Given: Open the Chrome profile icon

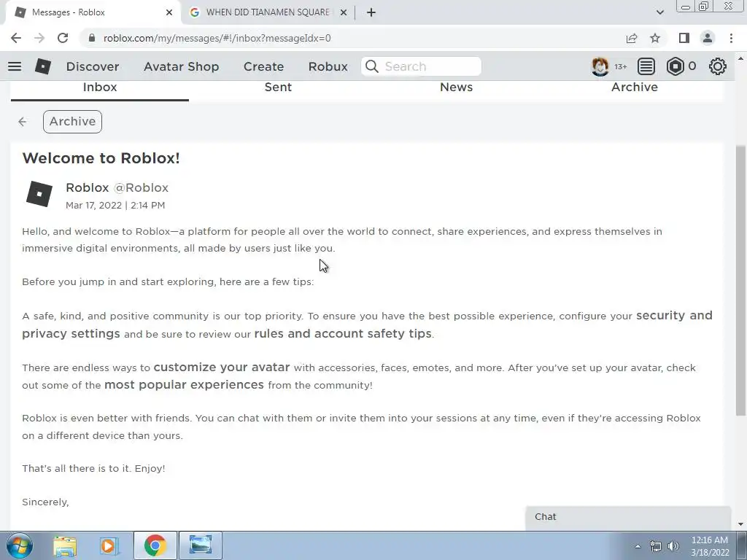Looking at the screenshot, I should pos(708,38).
